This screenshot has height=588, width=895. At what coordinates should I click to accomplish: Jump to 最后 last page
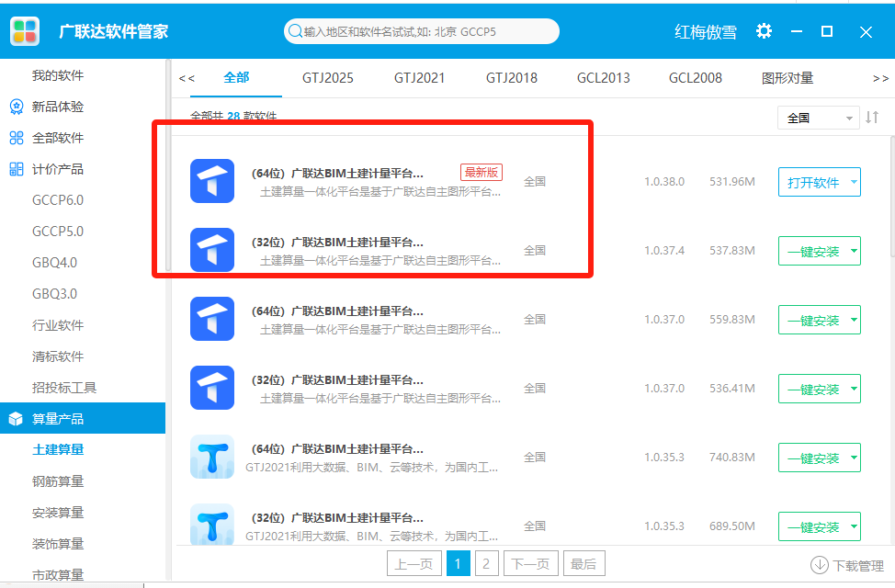click(583, 564)
